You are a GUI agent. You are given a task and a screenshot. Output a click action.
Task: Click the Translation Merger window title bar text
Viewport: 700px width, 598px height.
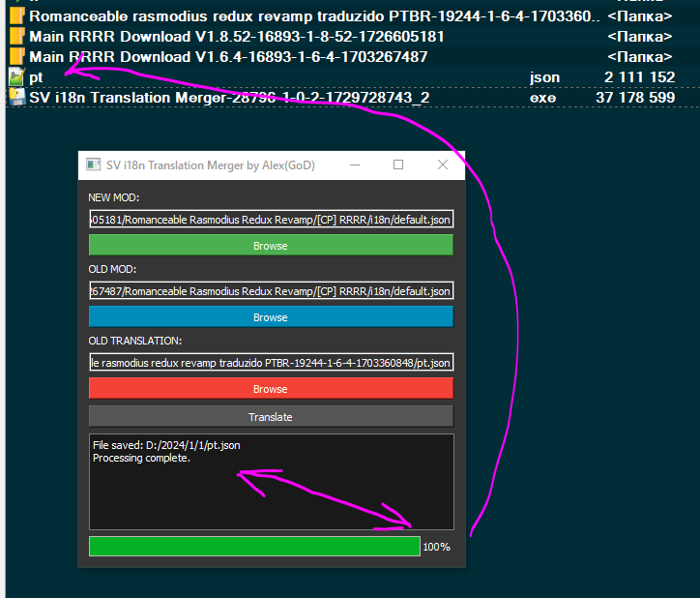212,165
